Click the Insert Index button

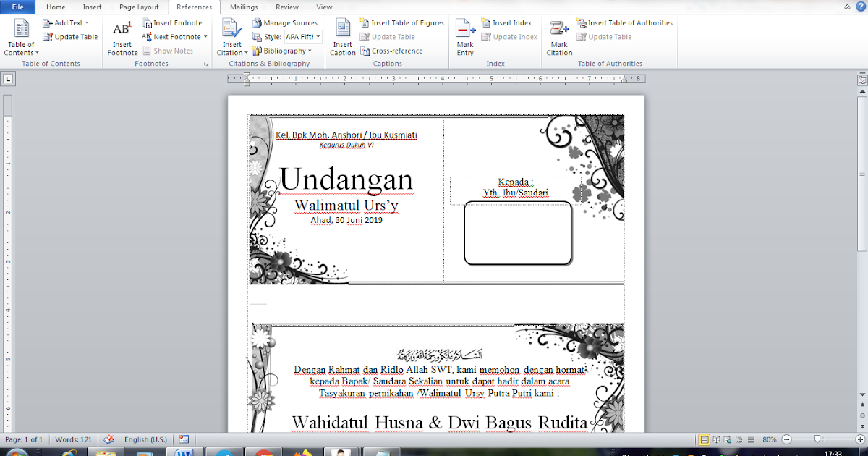point(506,23)
